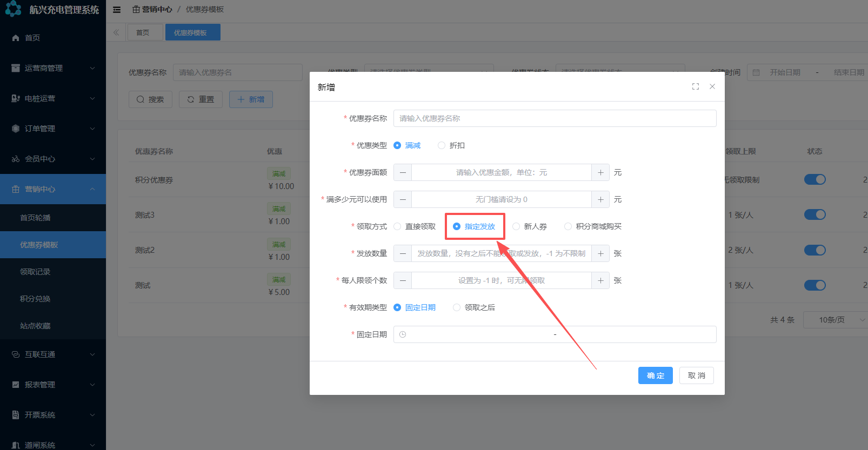
Task: Open 领取记录 in the sidebar
Action: click(35, 272)
